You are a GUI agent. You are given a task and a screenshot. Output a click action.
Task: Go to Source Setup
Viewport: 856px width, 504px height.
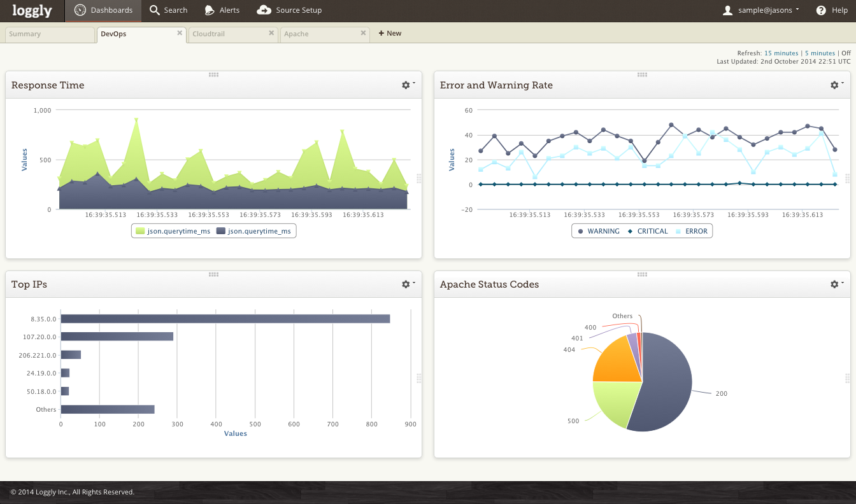(x=289, y=11)
